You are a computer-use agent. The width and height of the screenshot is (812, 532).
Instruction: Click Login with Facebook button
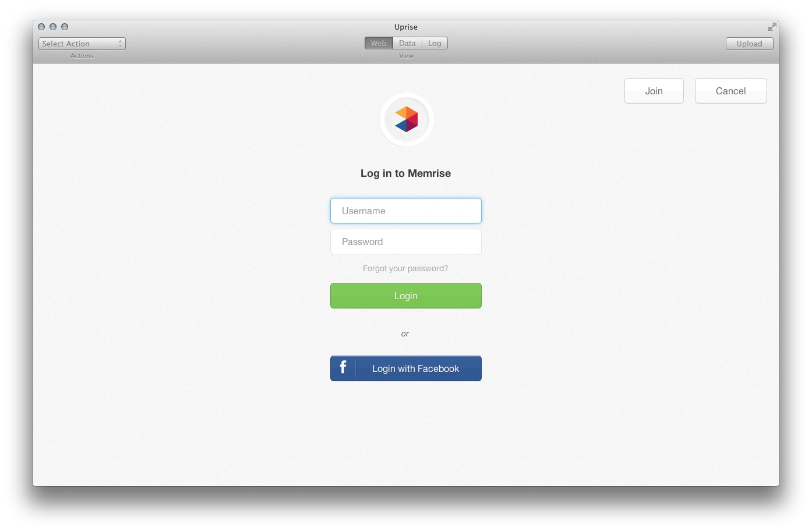tap(406, 368)
